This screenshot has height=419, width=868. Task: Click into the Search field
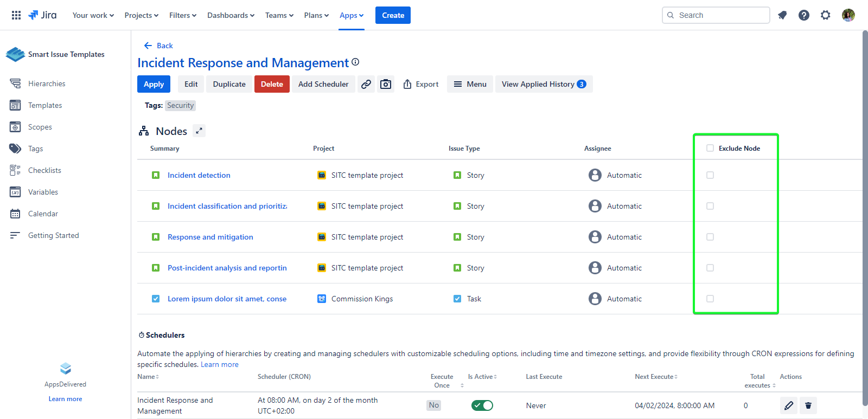716,15
